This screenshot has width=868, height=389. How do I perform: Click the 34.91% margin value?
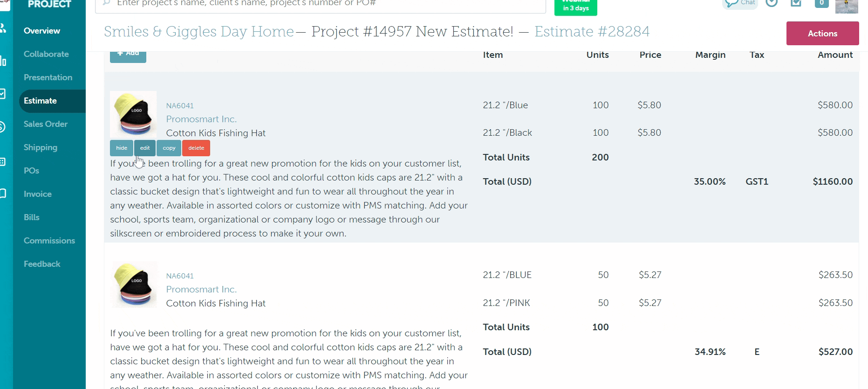coord(710,352)
